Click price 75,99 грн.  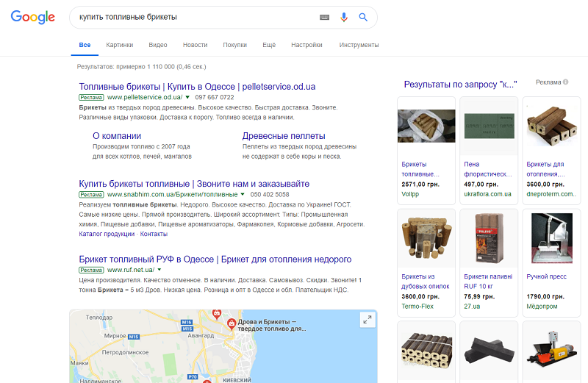click(479, 296)
